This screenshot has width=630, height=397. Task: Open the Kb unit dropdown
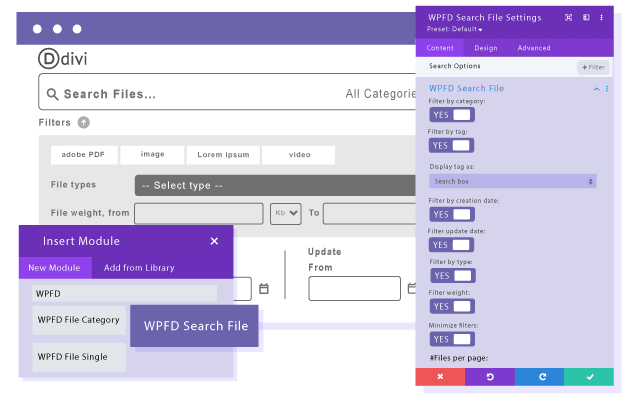pyautogui.click(x=286, y=213)
